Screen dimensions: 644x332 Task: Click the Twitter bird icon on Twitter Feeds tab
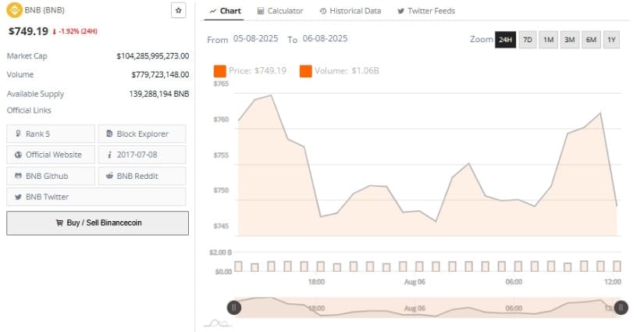click(401, 12)
